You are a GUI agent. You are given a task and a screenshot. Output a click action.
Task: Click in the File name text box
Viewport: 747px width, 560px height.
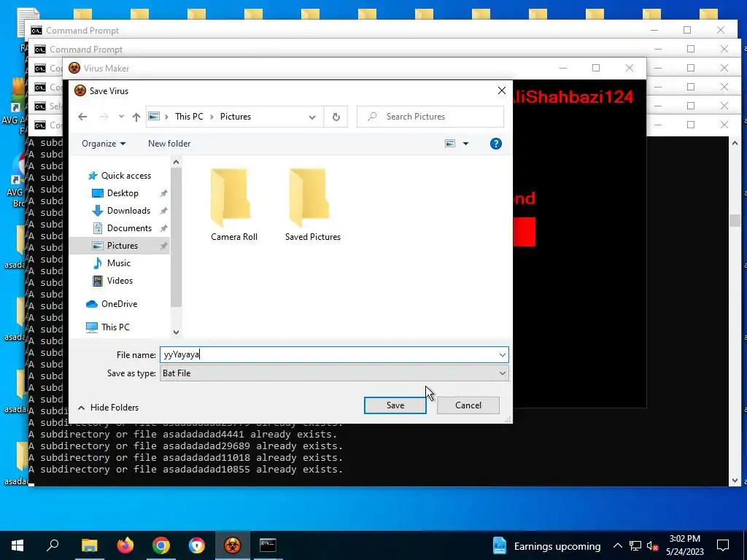click(x=329, y=355)
